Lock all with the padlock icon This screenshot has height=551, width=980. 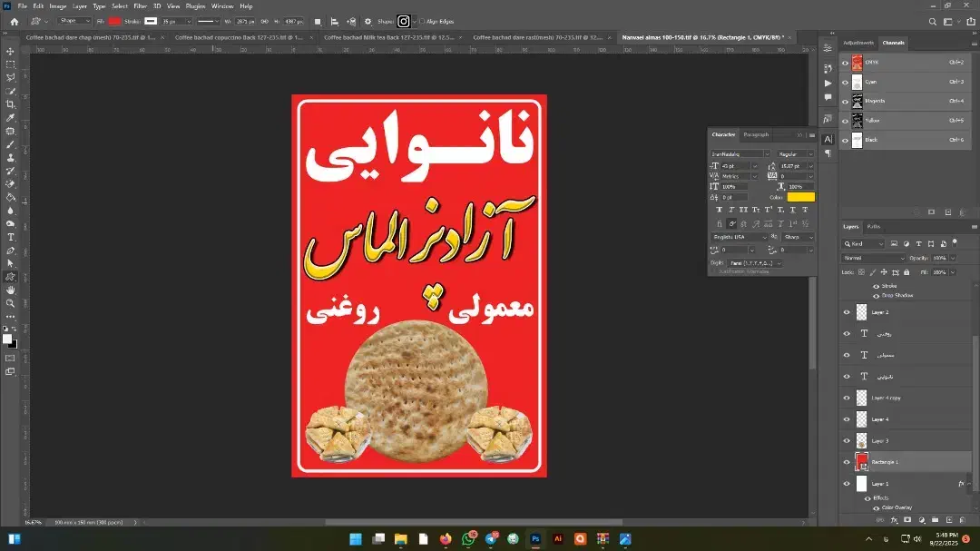tap(906, 272)
